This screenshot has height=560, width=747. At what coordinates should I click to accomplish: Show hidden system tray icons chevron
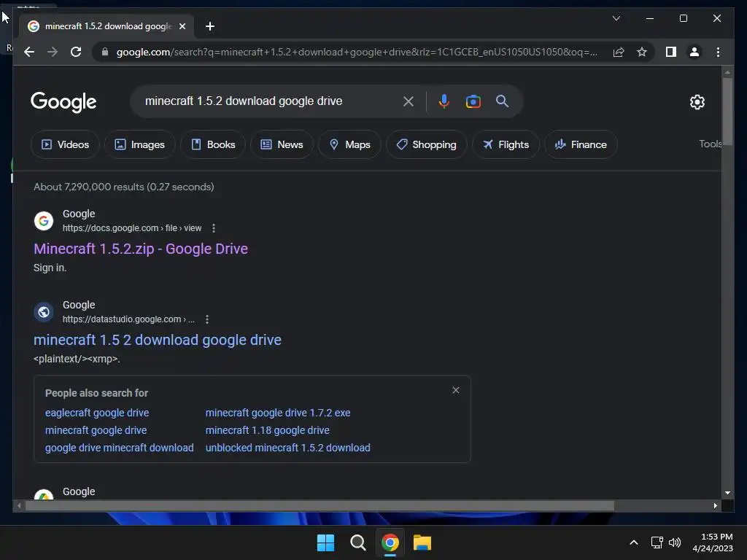click(x=634, y=542)
